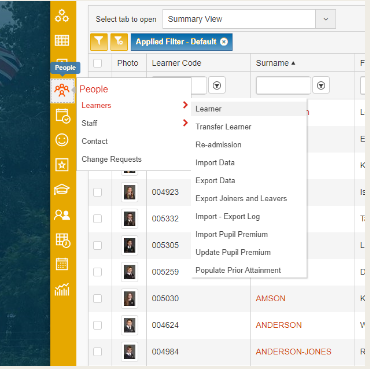Viewport: 370px width, 369px height.
Task: Click learner code 005030 cell
Action: tap(165, 298)
